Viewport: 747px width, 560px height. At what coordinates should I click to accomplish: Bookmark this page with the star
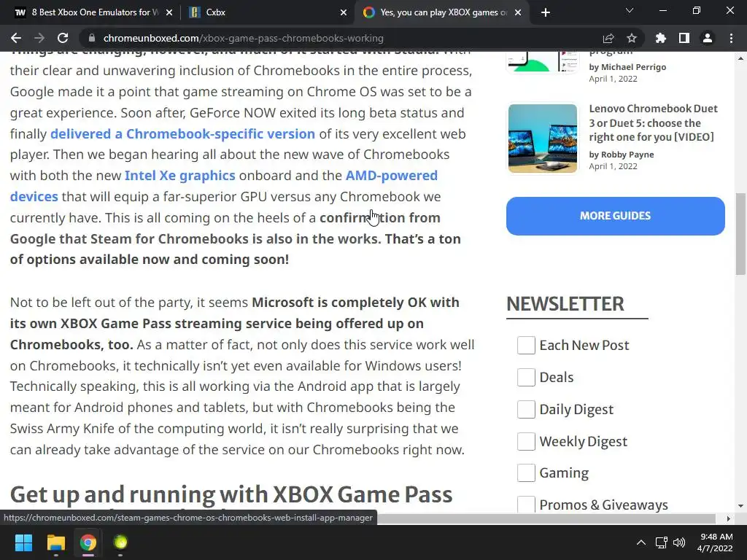[632, 38]
